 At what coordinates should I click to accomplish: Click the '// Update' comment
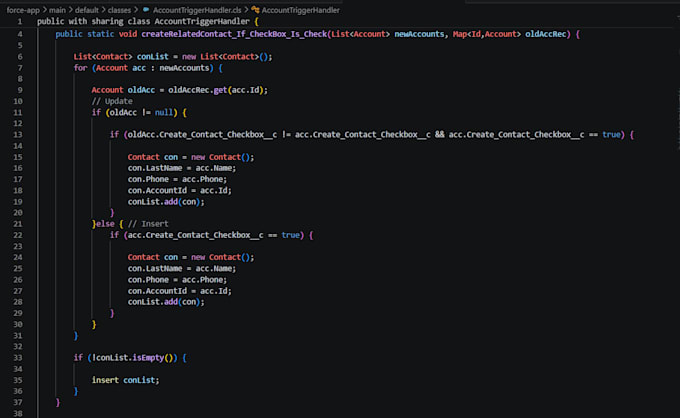click(112, 101)
